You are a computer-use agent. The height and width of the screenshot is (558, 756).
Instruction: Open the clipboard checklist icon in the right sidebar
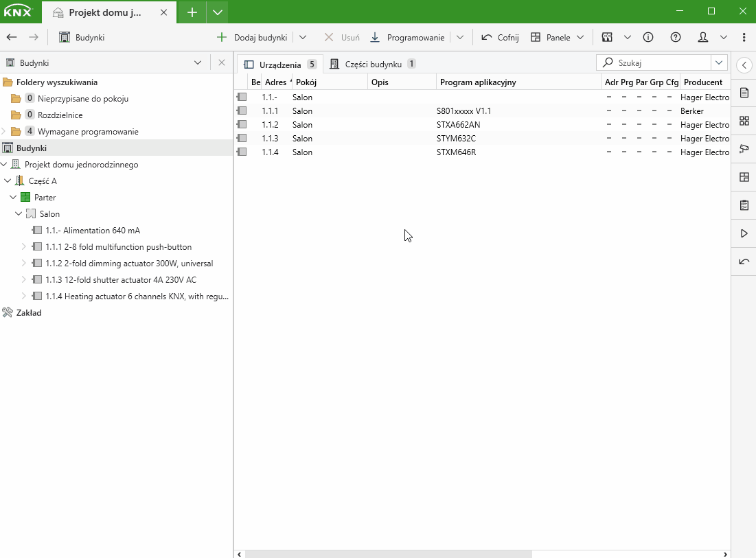click(744, 205)
